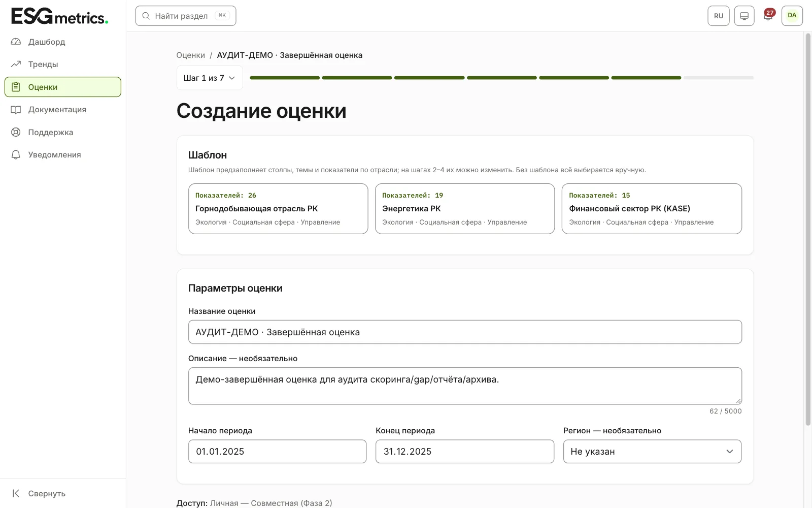Viewport: 812px width, 508px height.
Task: Expand the Шаг 1 из 7 dropdown
Action: coord(210,78)
